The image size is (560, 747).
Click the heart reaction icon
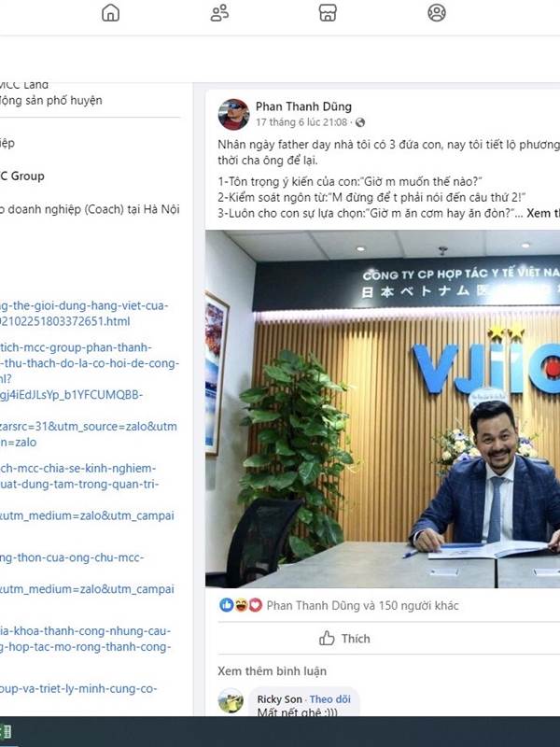(255, 605)
